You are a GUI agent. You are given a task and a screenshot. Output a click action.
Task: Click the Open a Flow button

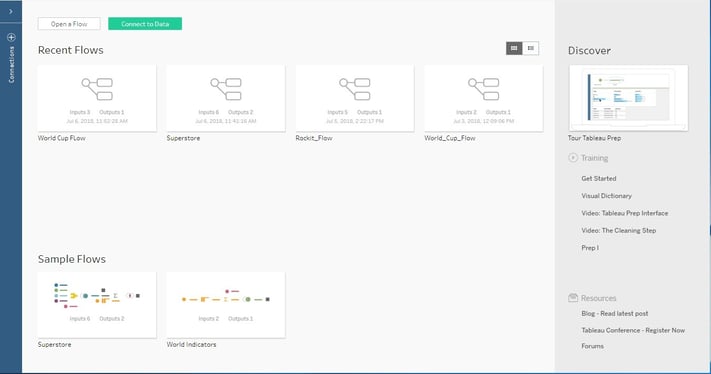69,24
